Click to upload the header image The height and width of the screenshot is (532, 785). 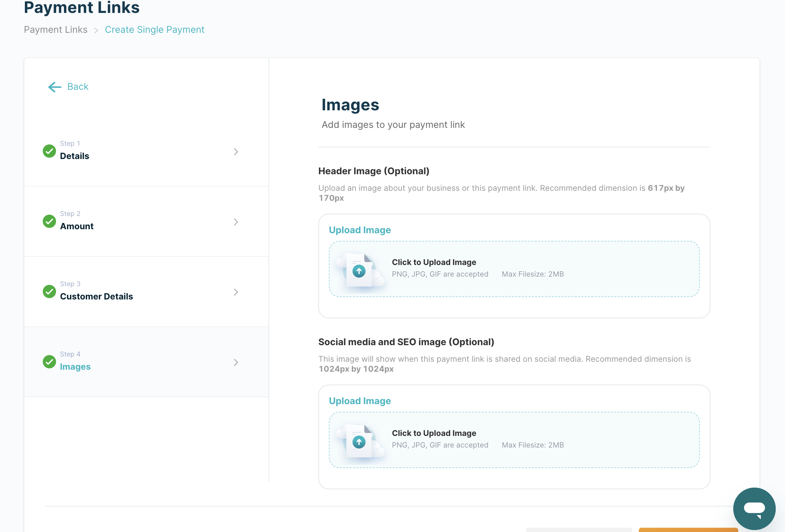pos(434,262)
